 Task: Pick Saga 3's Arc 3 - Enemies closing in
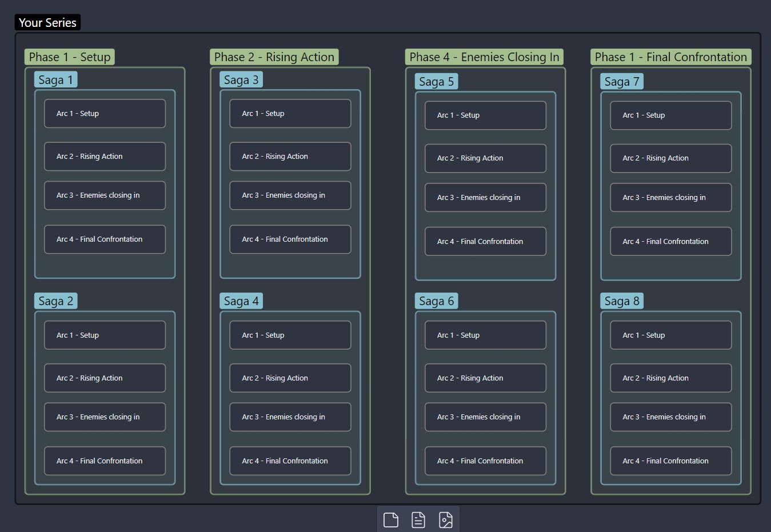(x=290, y=195)
